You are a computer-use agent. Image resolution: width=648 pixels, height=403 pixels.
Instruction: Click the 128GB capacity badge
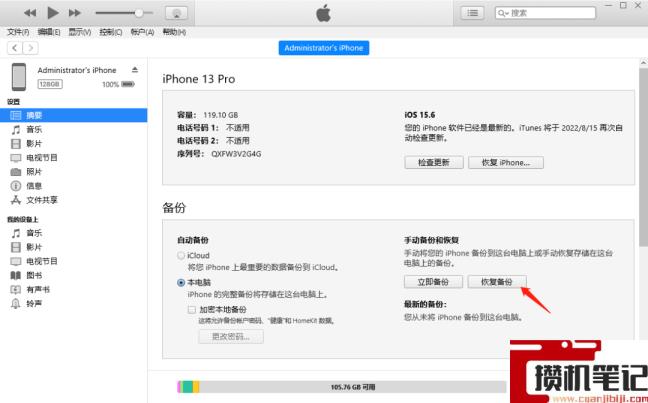50,84
